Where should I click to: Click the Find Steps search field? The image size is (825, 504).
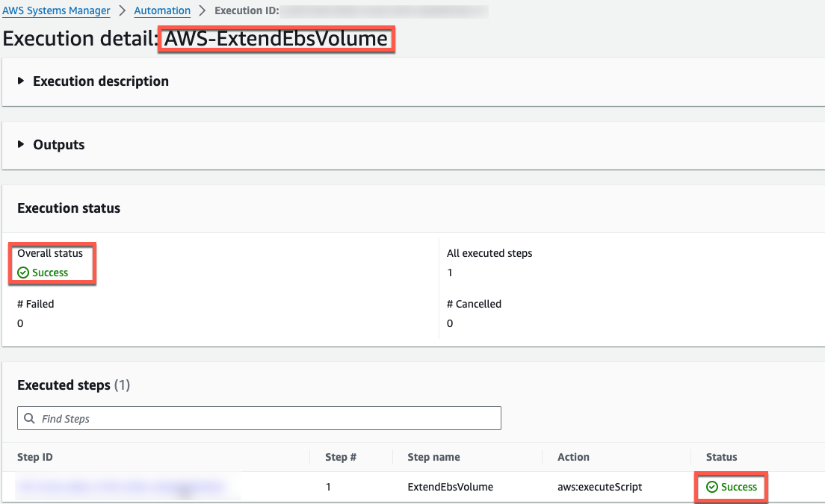click(259, 418)
